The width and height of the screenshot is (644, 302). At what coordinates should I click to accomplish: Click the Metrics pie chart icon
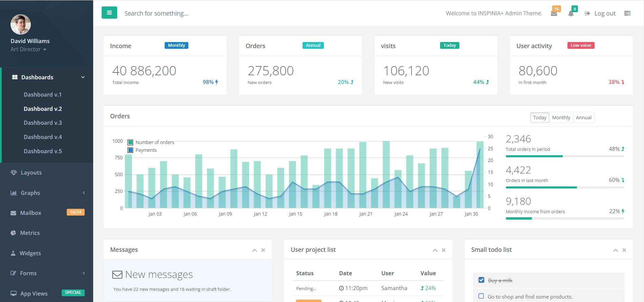(13, 233)
